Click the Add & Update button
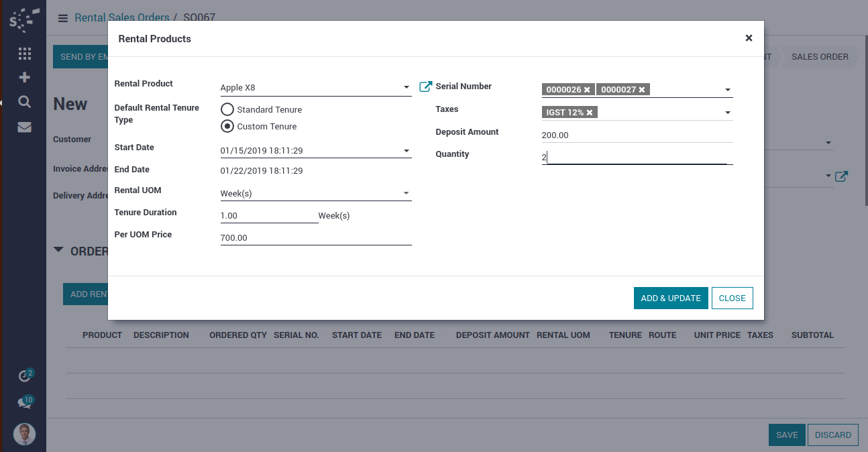 [x=670, y=298]
